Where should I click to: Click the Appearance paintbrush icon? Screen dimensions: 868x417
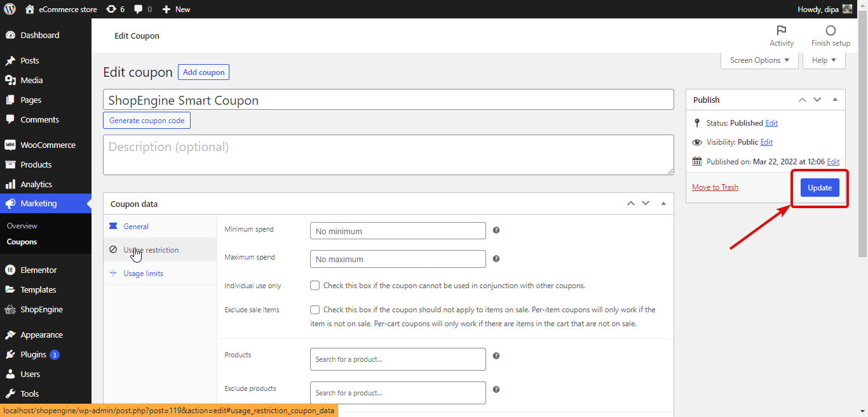[x=10, y=335]
